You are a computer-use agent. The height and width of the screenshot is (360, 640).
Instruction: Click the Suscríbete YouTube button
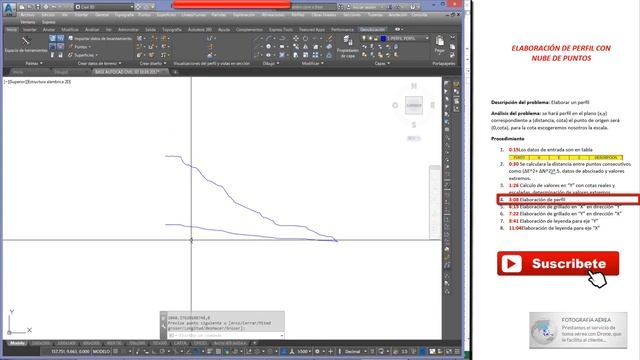558,263
